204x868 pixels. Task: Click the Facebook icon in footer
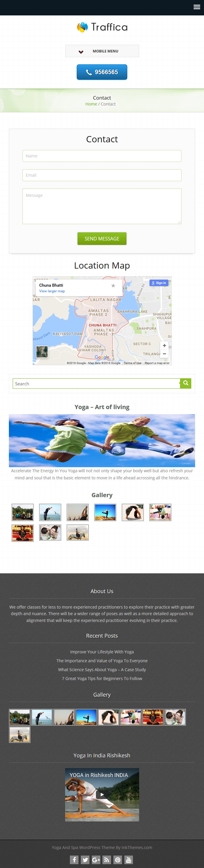coord(74,860)
